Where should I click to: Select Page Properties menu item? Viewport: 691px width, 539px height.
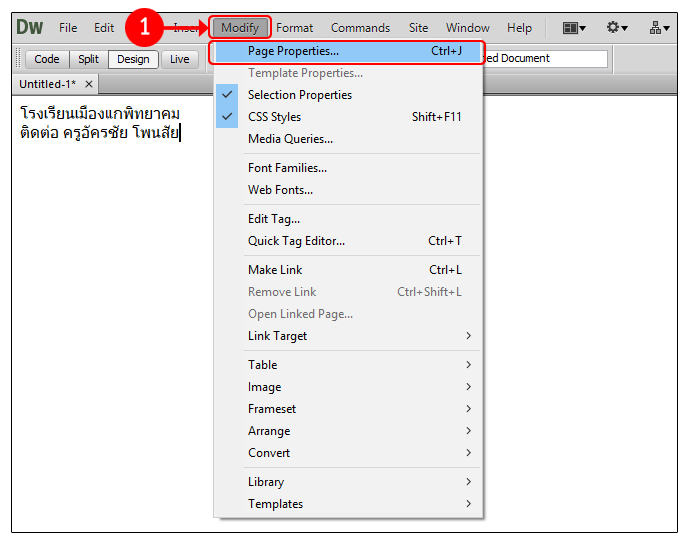293,51
